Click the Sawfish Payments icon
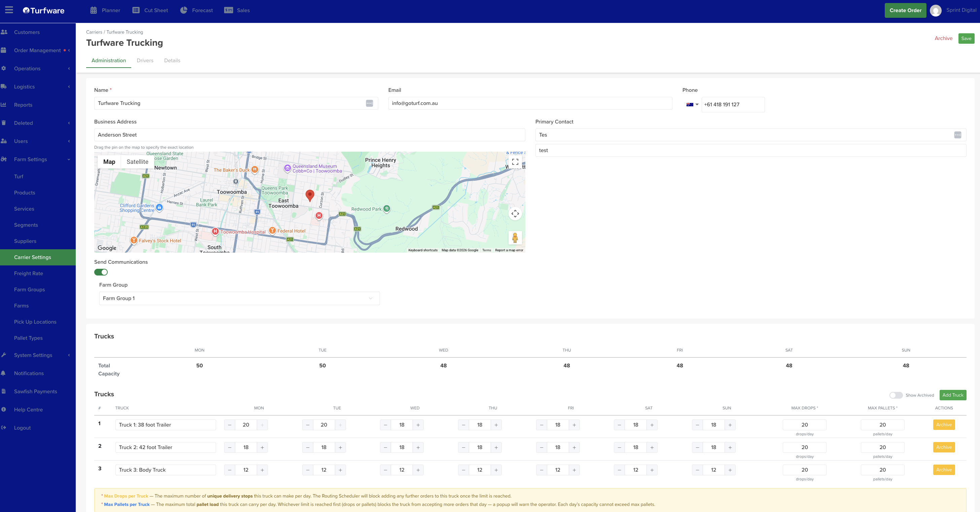 click(x=3, y=391)
